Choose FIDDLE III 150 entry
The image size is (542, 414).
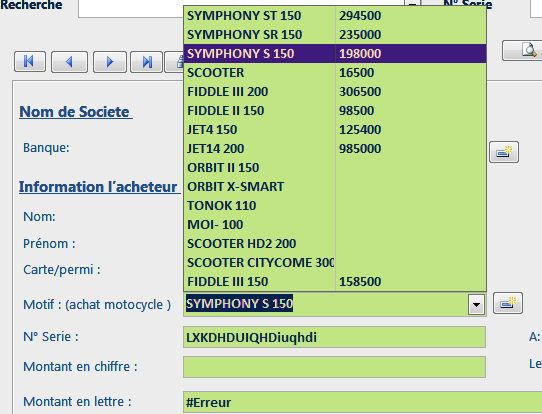[335, 282]
